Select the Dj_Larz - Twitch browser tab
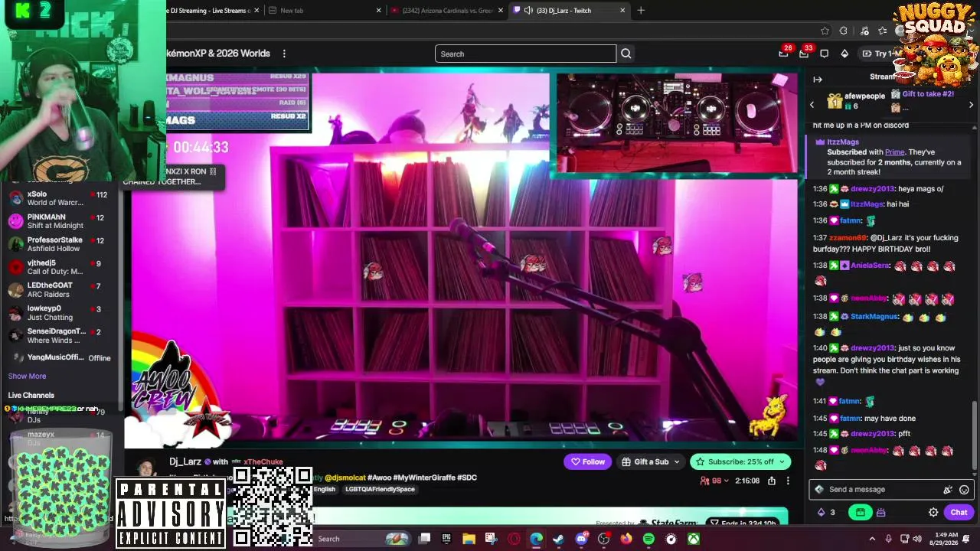This screenshot has height=551, width=980. [570, 11]
